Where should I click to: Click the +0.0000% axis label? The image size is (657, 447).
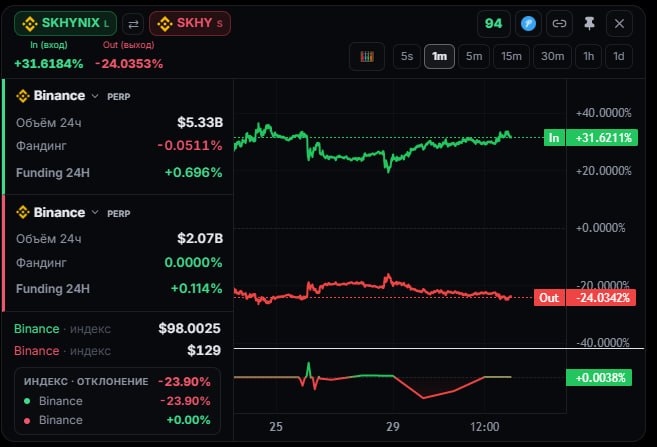600,228
